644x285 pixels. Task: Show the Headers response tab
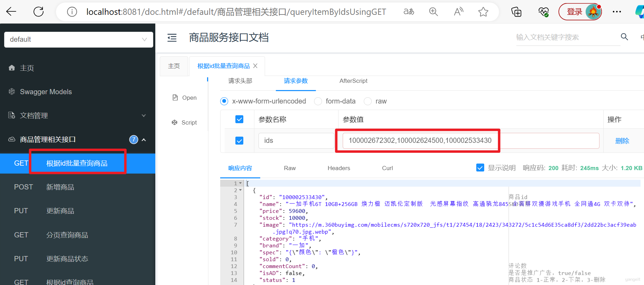[339, 168]
